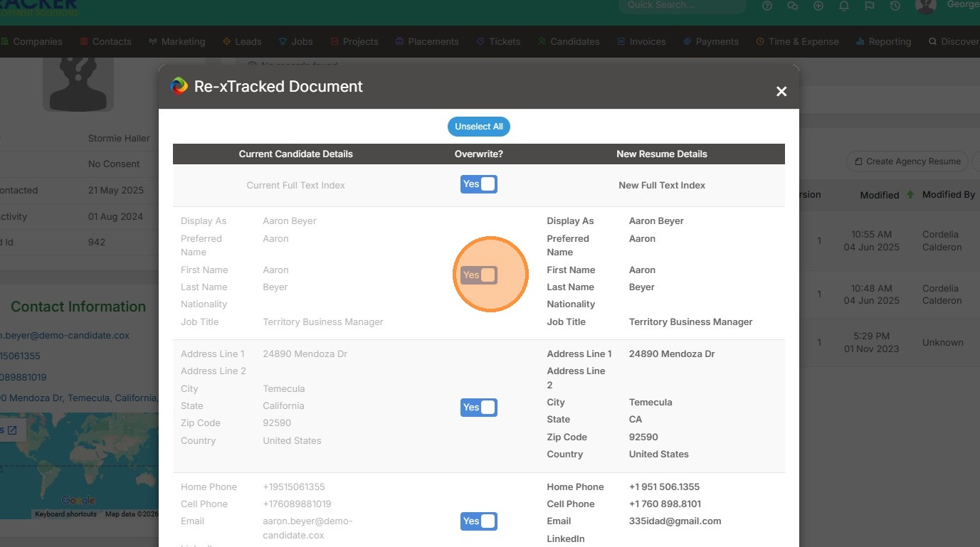Screen dimensions: 980x547
Task: Click the Leads icon in navigation
Action: [x=226, y=41]
